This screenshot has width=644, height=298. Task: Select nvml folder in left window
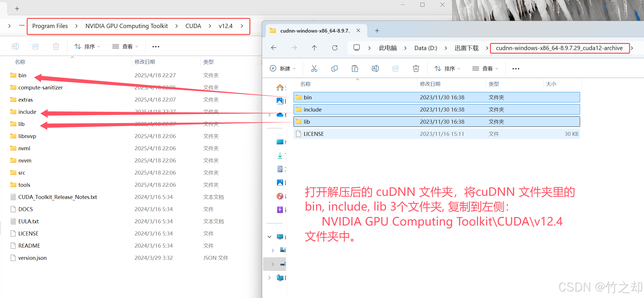[x=24, y=148]
